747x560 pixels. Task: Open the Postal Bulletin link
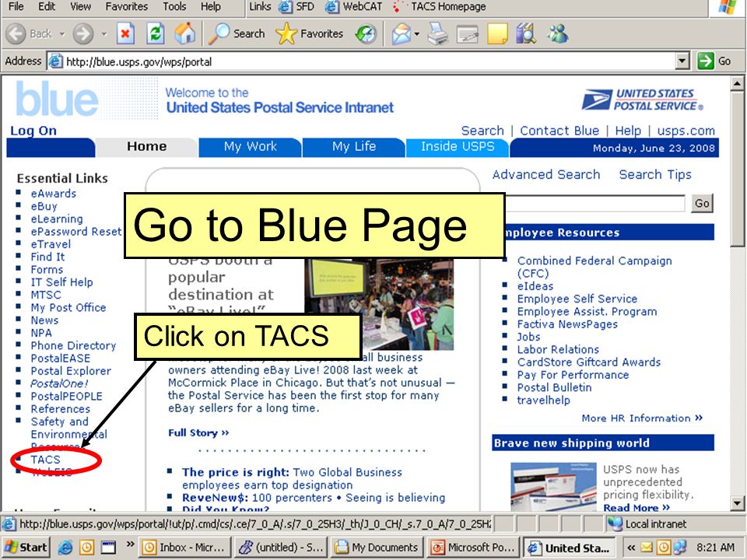click(x=555, y=387)
